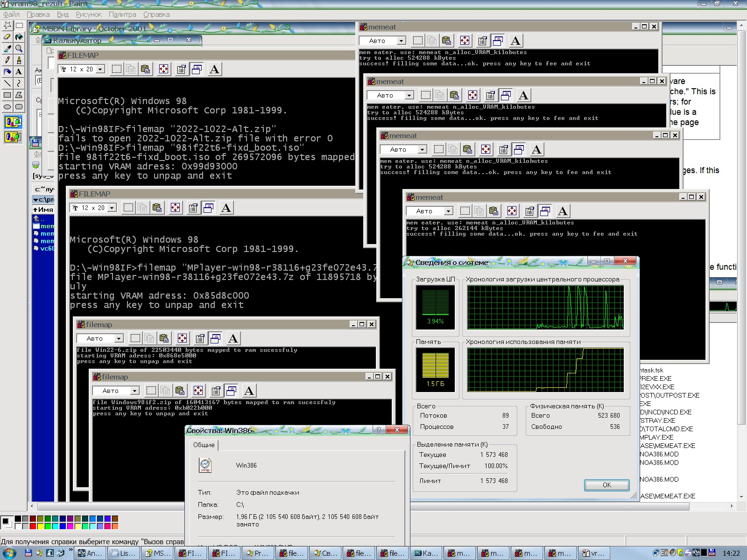
Task: Click help '?' button in Свойства: Win386 title
Action: pyautogui.click(x=378, y=430)
